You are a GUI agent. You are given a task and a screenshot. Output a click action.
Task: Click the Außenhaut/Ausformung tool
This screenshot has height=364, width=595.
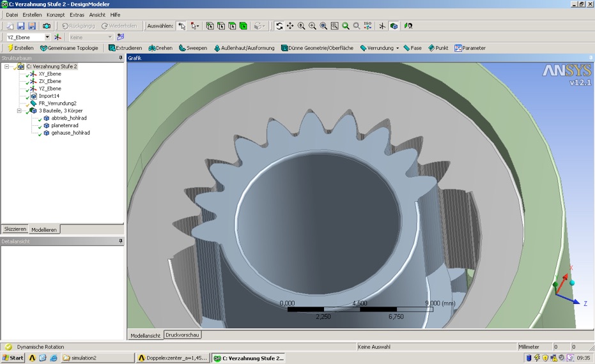(244, 48)
